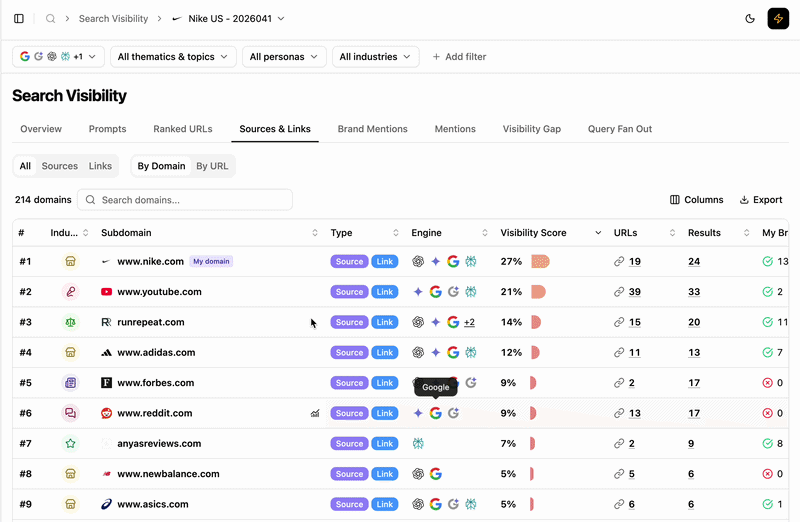The image size is (800, 522).
Task: Click the industry icon for www.youtube.com
Action: click(70, 292)
